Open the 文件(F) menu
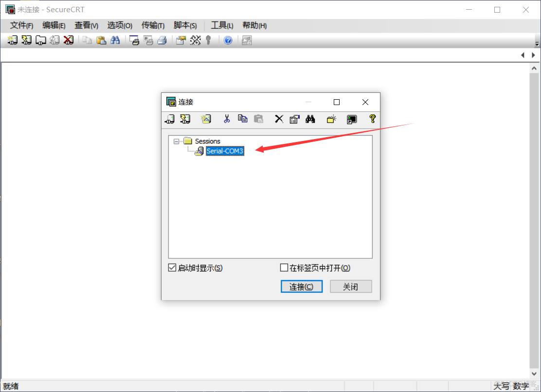 click(21, 25)
